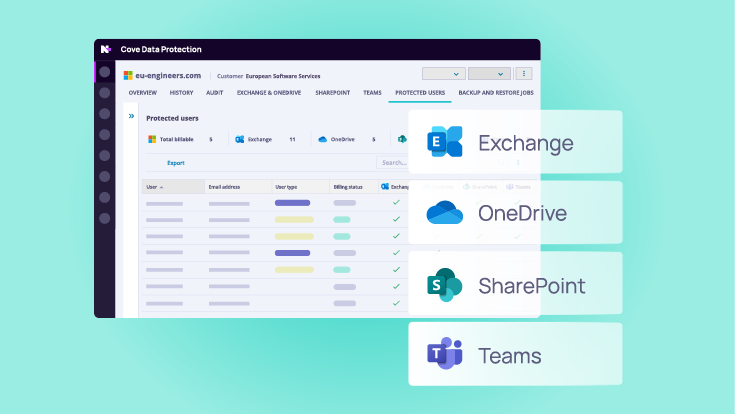Screen dimensions: 736x414
Task: Select the Protected Users tab
Action: point(420,93)
